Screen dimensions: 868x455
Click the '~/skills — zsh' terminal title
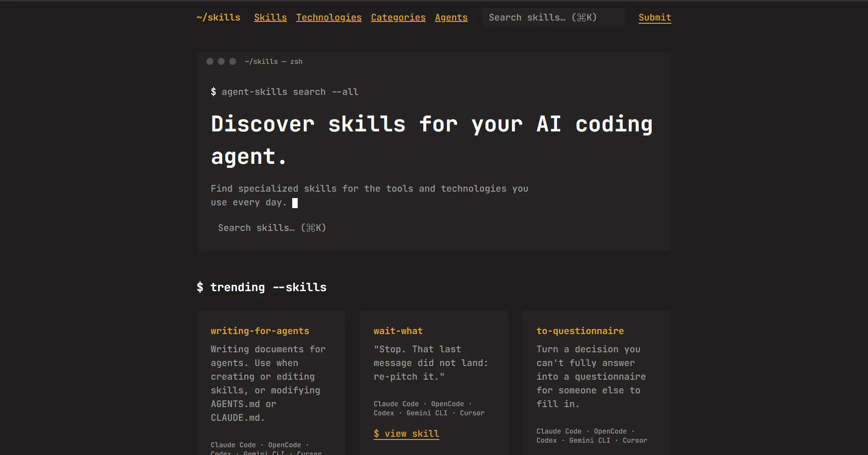click(x=274, y=62)
